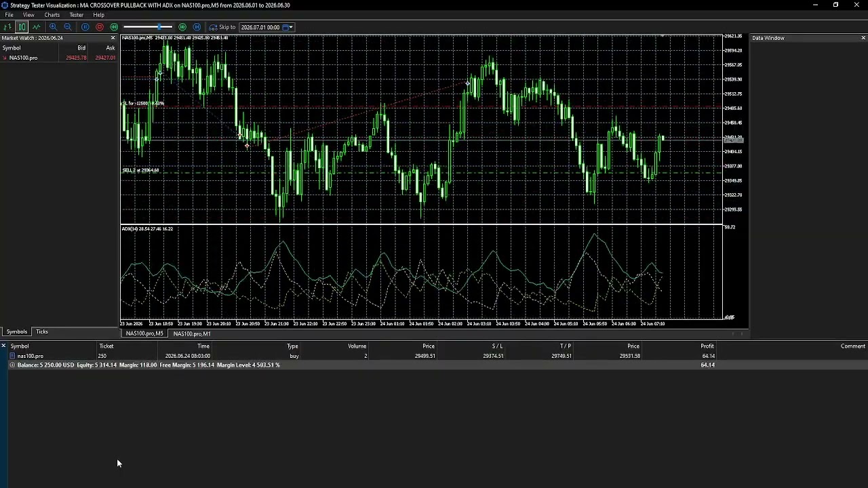Viewport: 868px width, 488px height.
Task: Pause the strategy tester visualization
Action: pyautogui.click(x=85, y=27)
